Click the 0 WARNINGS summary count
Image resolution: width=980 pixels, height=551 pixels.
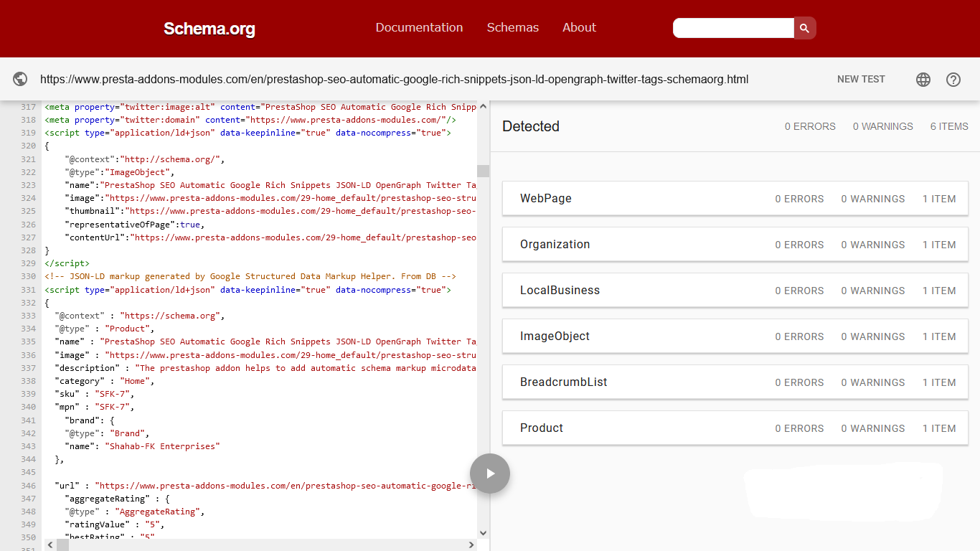tap(882, 126)
